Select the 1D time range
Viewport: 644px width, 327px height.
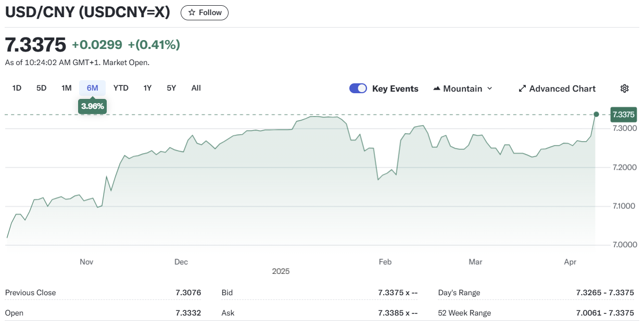pos(17,88)
